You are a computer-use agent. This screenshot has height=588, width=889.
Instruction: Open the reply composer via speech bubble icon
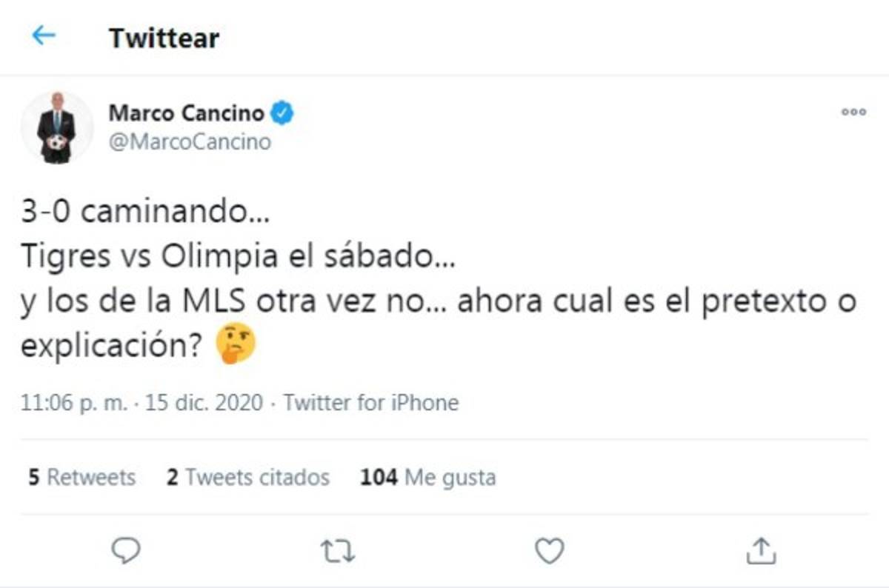pos(127,549)
